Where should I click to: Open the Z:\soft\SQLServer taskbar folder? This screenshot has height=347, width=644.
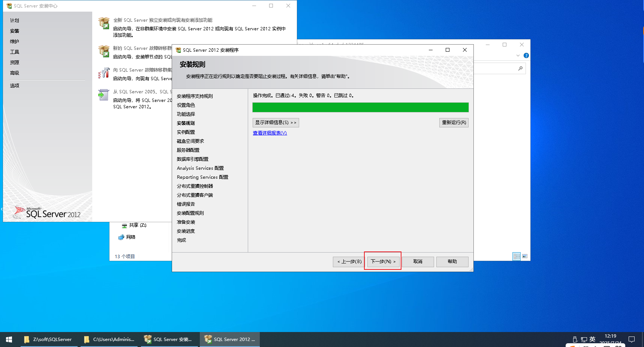tap(49, 340)
